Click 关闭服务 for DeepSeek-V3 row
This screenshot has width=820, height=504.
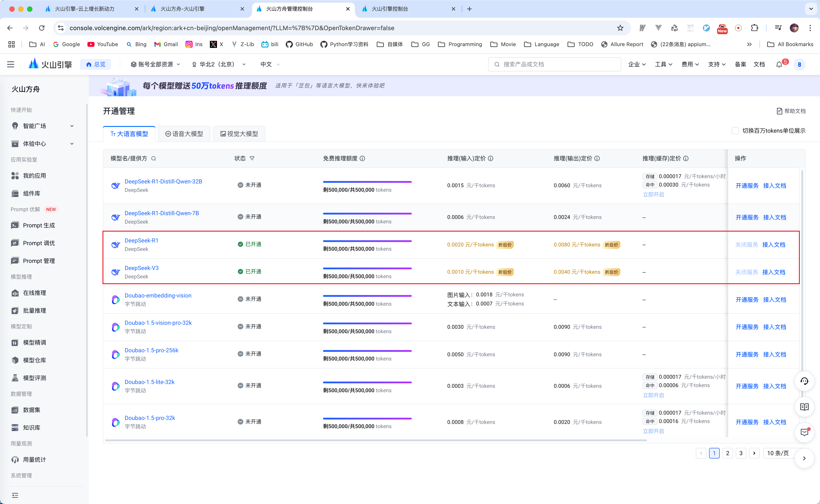747,272
